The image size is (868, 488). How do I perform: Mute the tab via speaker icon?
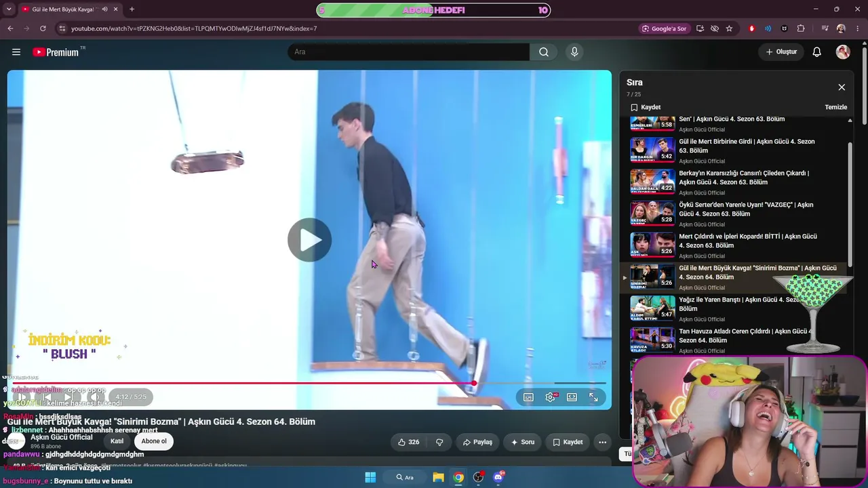pos(104,9)
